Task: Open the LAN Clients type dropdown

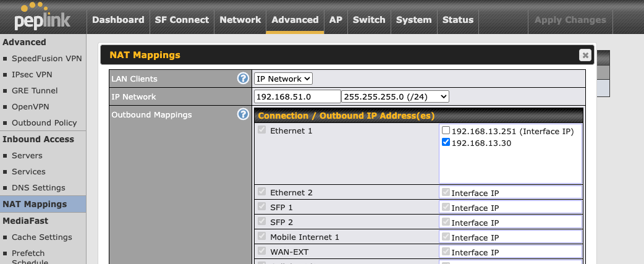Action: pyautogui.click(x=284, y=79)
